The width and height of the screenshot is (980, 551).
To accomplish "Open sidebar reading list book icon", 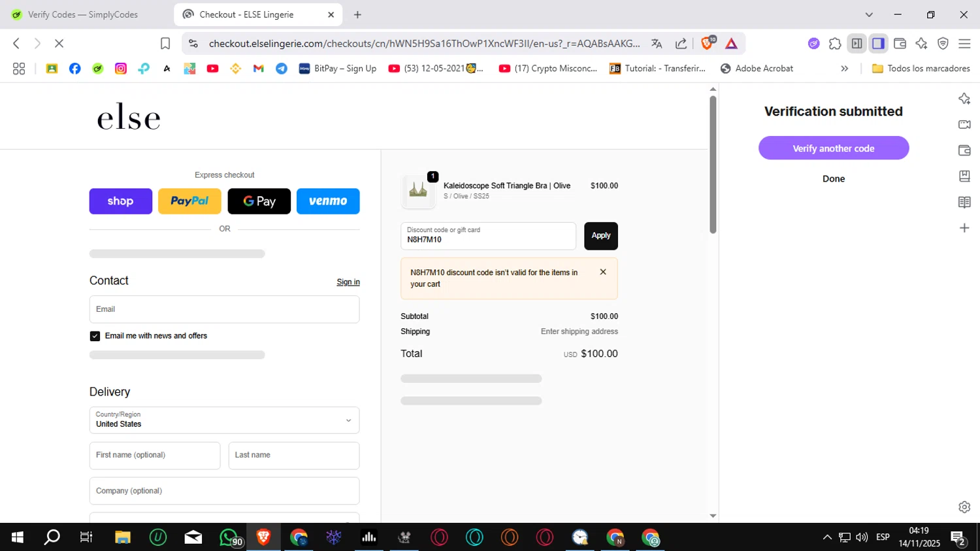I will point(964,202).
